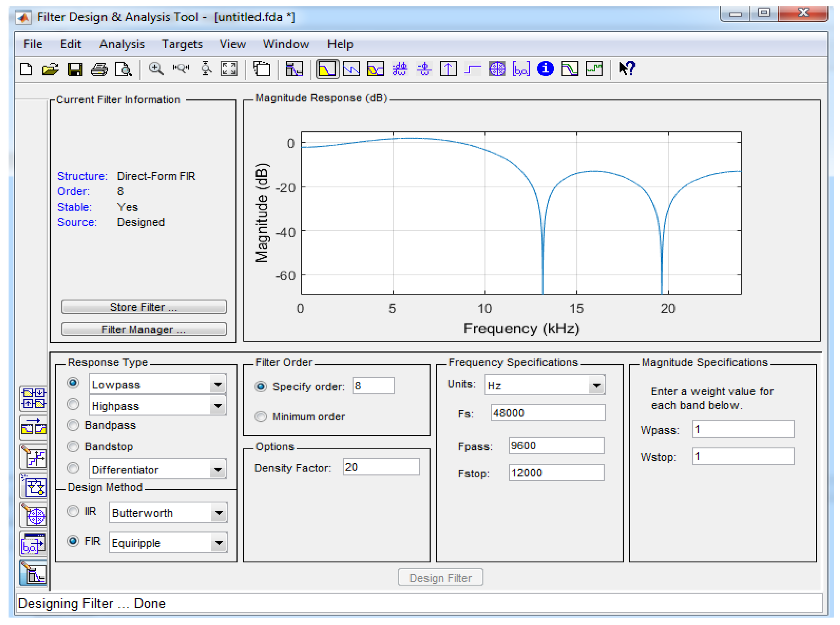Screen dimensions: 840x625
Task: Open the Analysis menu
Action: (x=122, y=44)
